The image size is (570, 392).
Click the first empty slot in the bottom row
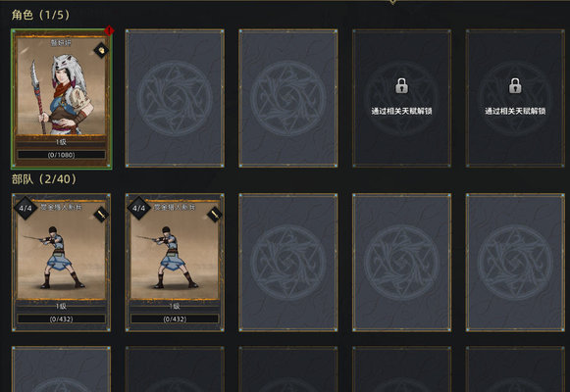pyautogui.click(x=61, y=369)
